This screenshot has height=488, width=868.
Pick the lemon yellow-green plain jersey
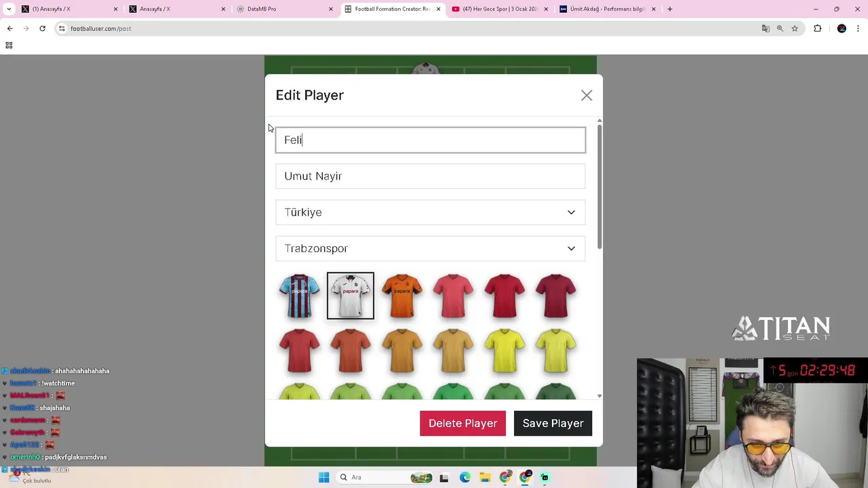(x=556, y=350)
